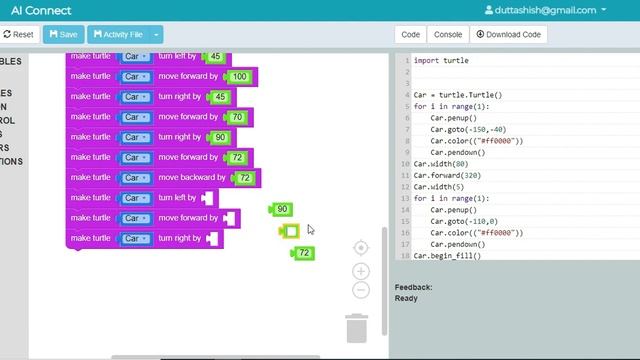Select the loose green 72 number block outside the stack
Viewport: 640px width, 360px height.
coord(303,253)
